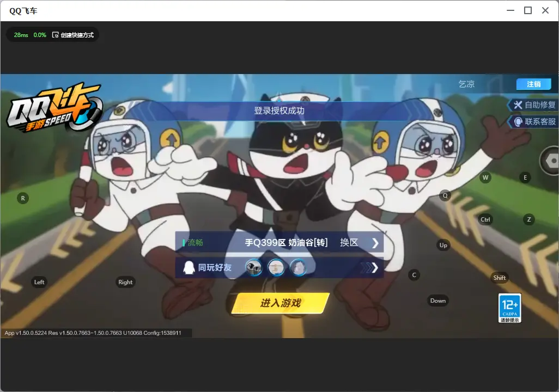Click the QQ penguin icon beside 同玩好友

(x=189, y=267)
